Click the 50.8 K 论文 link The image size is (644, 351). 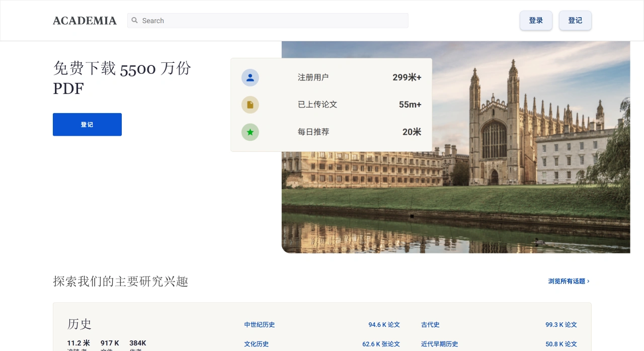tap(561, 344)
